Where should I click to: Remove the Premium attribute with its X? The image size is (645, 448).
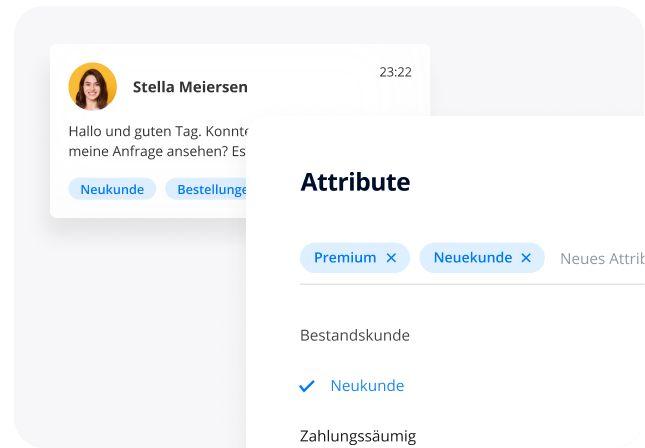(x=391, y=258)
